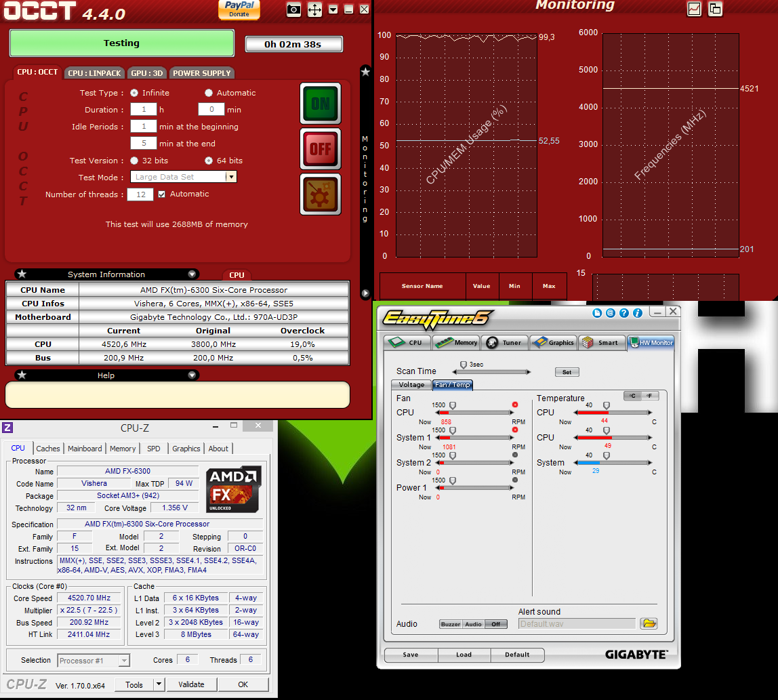
Task: Open EasyTune6 help question-mark icon
Action: [x=624, y=313]
